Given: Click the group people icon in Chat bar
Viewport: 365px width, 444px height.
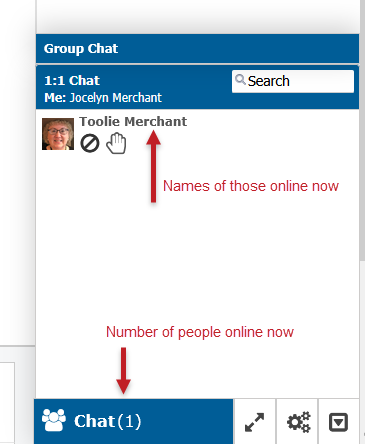Looking at the screenshot, I should tap(54, 420).
